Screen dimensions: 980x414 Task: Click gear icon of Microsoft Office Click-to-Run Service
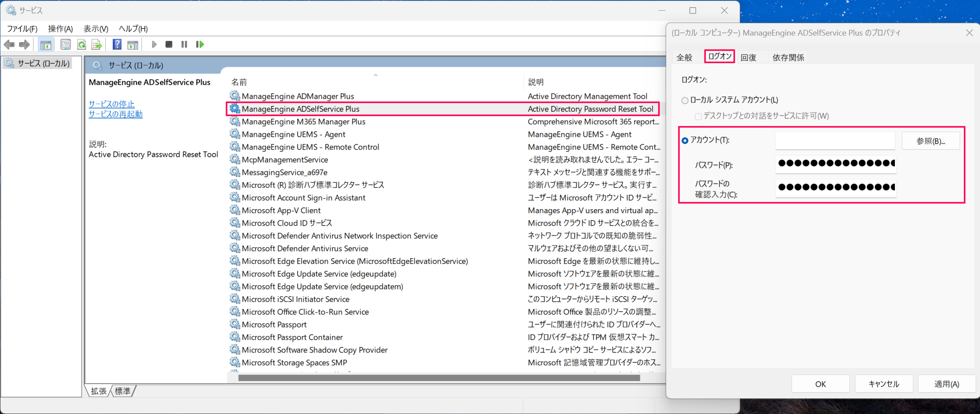[235, 312]
